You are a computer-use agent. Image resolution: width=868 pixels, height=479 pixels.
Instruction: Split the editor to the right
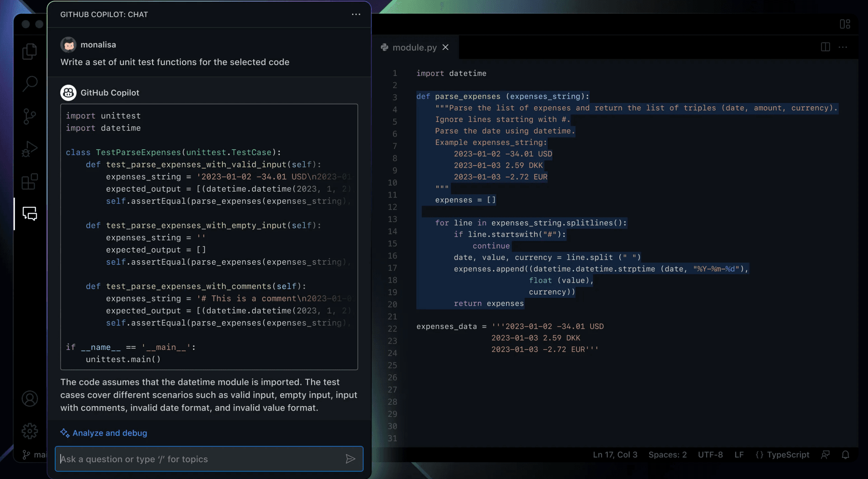[x=826, y=47]
